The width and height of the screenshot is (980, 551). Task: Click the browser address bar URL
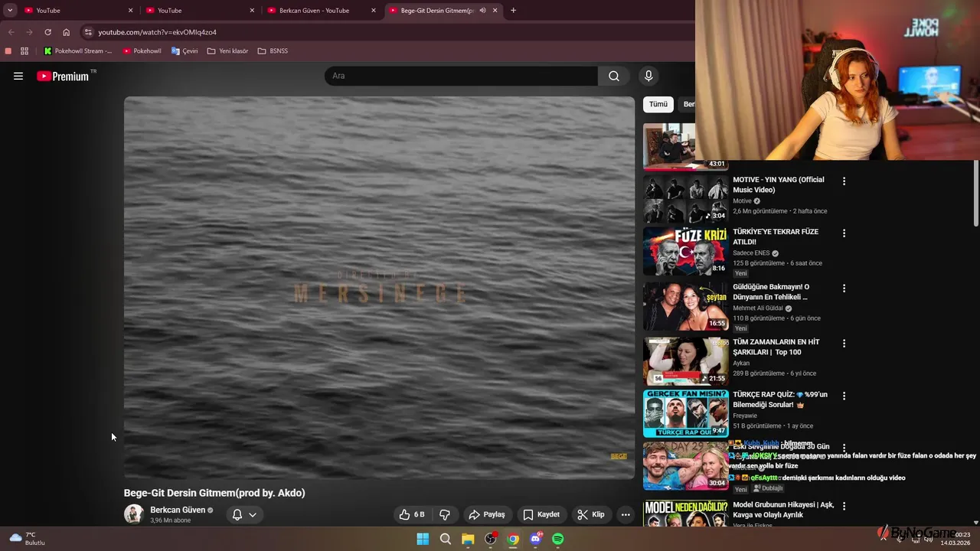click(x=157, y=32)
